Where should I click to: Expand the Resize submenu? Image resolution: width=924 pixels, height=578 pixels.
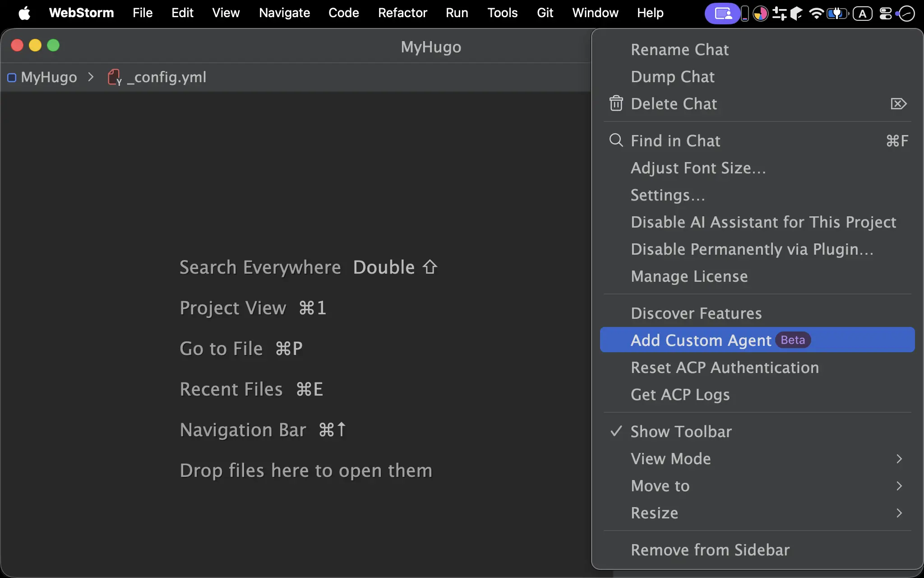pos(757,513)
